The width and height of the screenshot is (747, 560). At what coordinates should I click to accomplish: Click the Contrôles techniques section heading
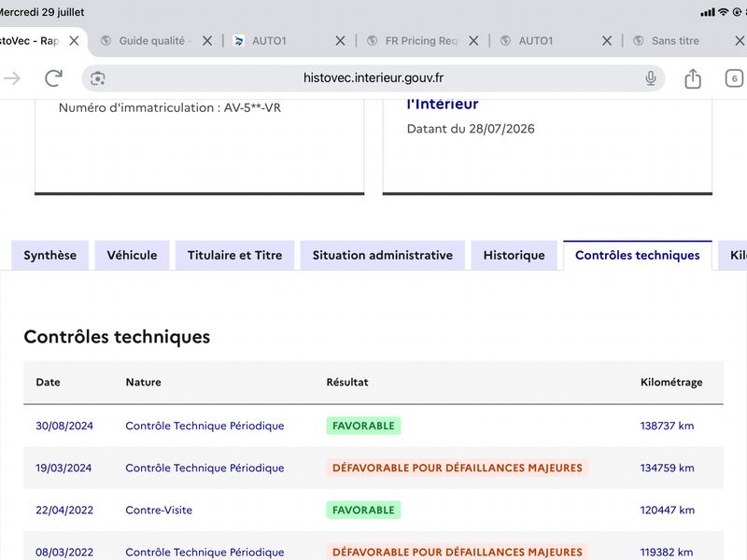click(x=117, y=337)
